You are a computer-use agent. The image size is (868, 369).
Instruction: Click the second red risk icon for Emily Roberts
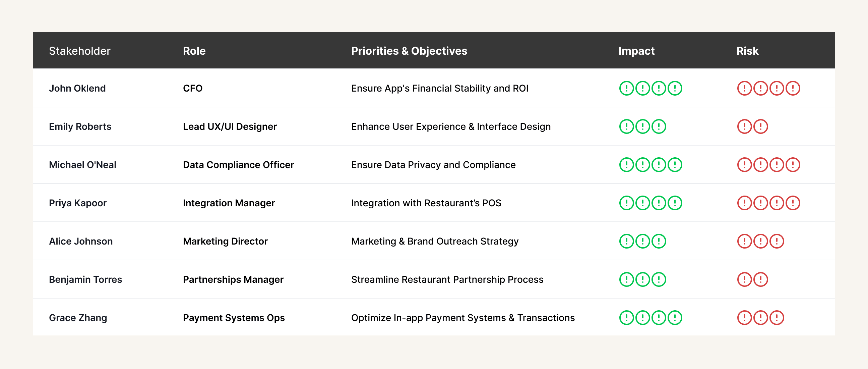coord(761,126)
